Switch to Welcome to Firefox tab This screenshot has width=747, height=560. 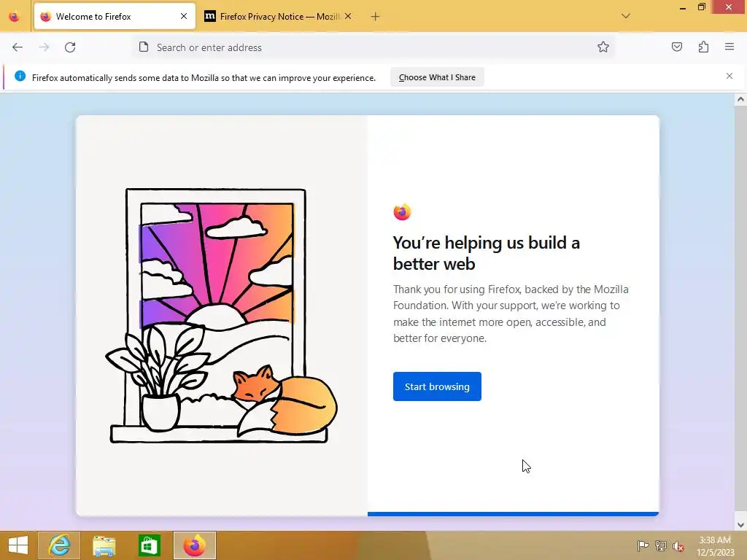point(115,16)
